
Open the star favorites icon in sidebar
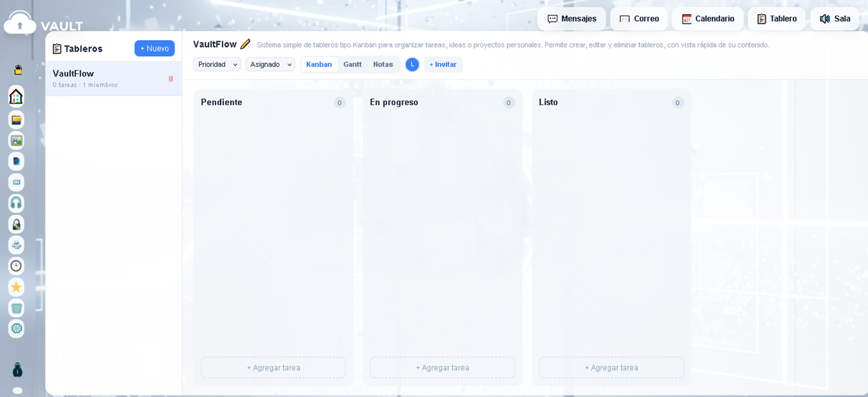(16, 287)
